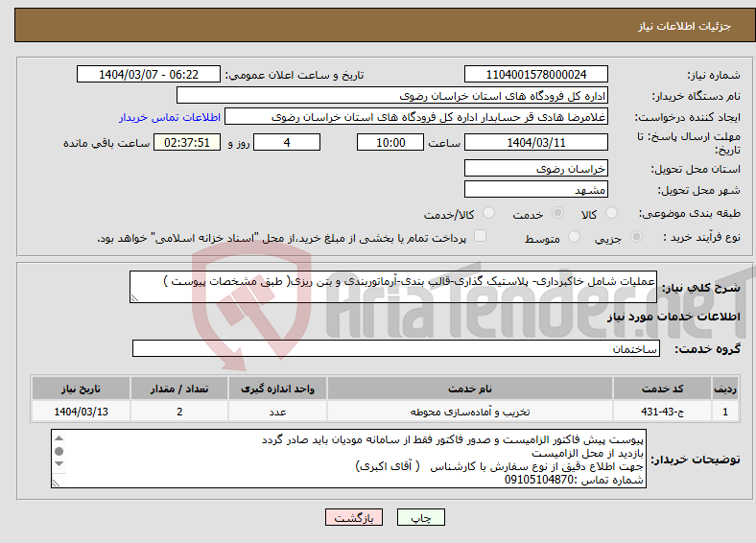Select the خدمت radio button
Viewport: 756px width, 543px height.
point(557,213)
